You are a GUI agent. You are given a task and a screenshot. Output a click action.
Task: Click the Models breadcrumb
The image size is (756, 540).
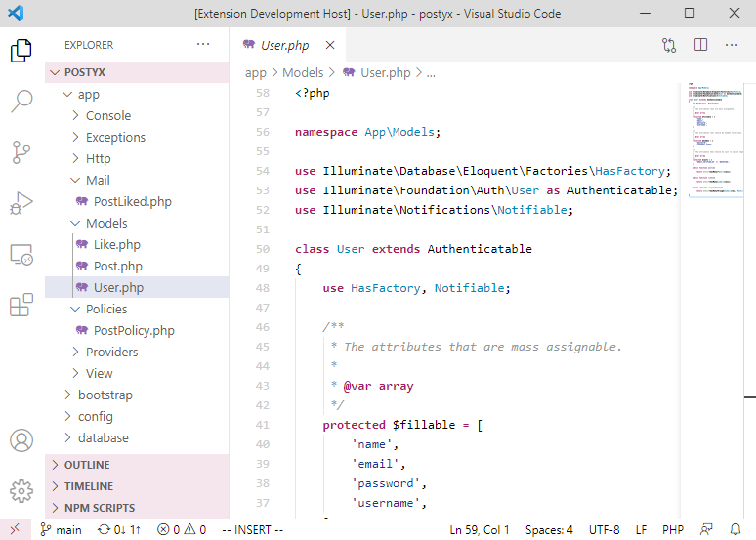pyautogui.click(x=303, y=73)
